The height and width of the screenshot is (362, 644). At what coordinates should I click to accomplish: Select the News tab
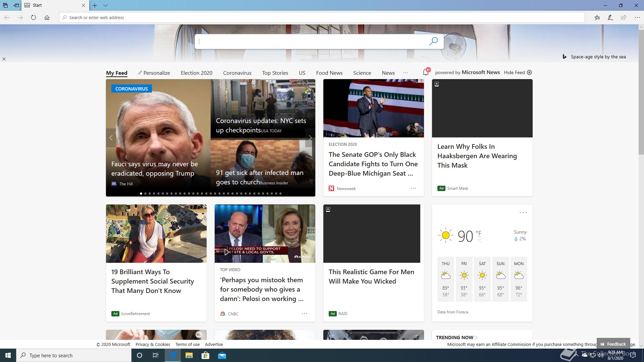click(388, 73)
